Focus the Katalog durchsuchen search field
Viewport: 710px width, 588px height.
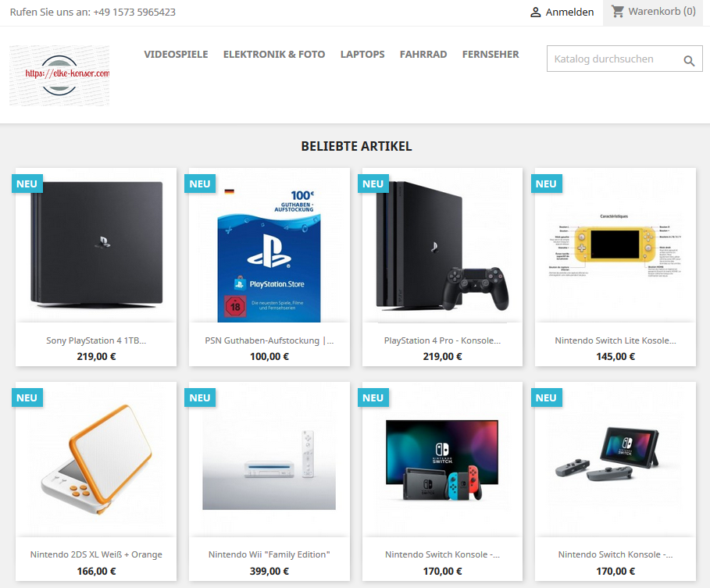[624, 59]
